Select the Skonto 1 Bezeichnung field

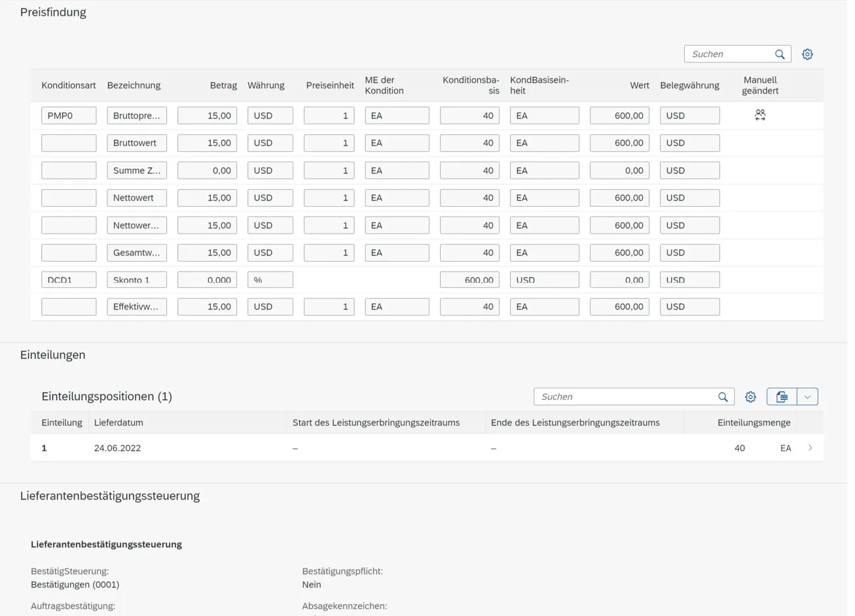[x=137, y=280]
